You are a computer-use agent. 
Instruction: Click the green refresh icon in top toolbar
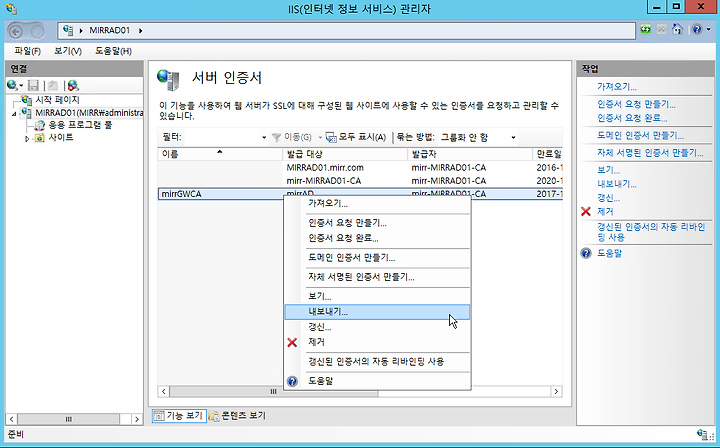point(646,30)
